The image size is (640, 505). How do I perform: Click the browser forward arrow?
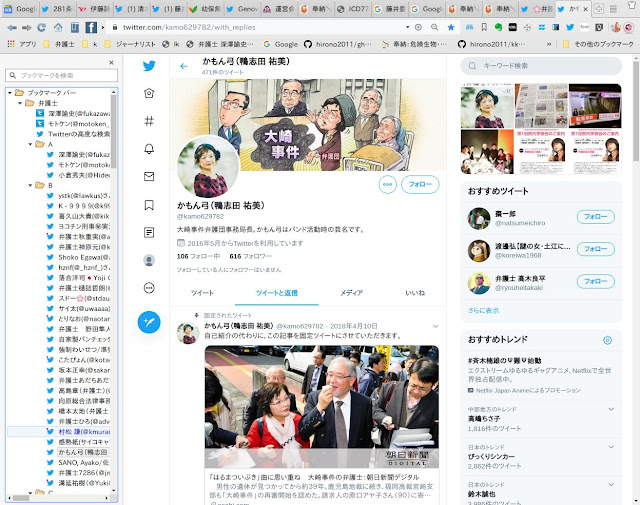coord(27,27)
